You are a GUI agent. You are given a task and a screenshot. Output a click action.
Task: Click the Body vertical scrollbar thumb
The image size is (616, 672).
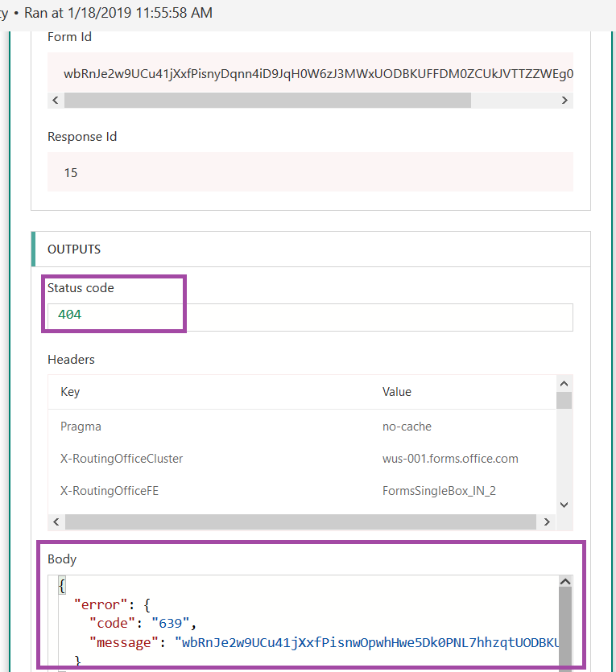(x=565, y=629)
